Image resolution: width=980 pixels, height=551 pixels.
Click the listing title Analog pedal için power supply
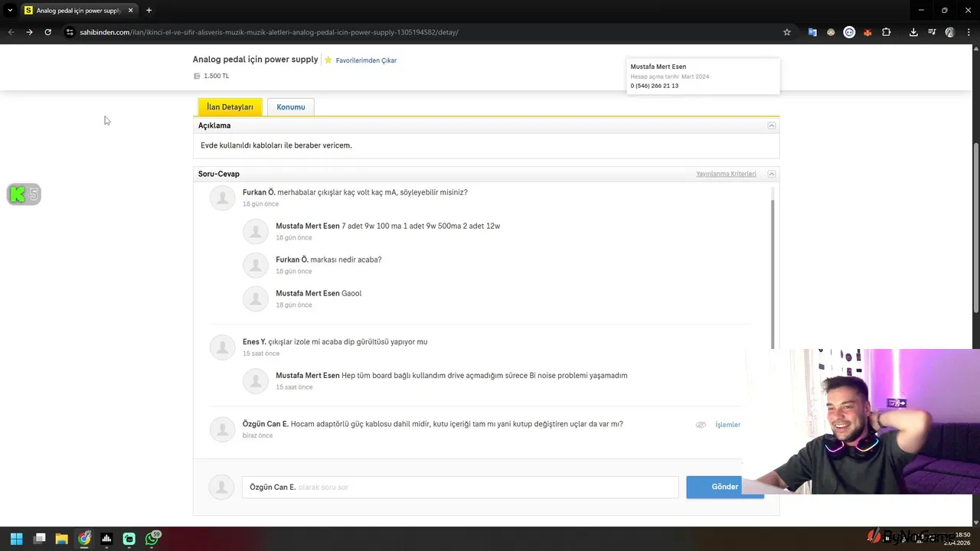click(x=255, y=59)
